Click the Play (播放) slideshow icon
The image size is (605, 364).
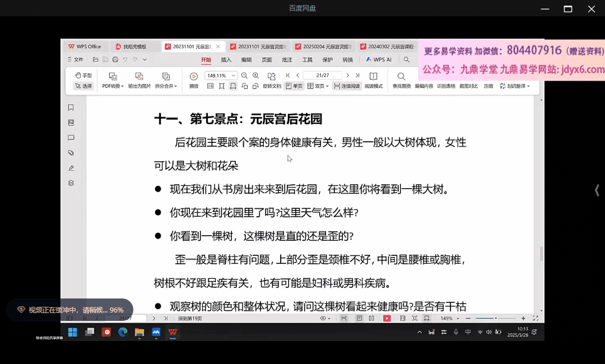(194, 76)
